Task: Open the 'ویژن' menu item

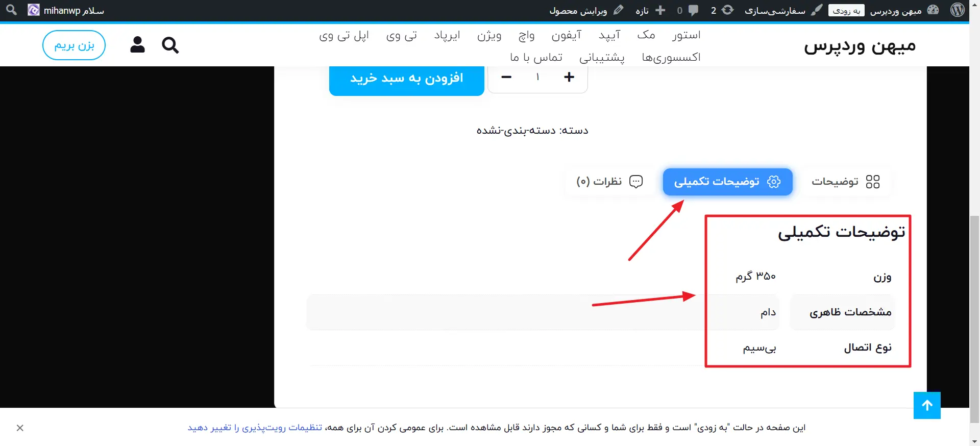Action: click(x=489, y=35)
